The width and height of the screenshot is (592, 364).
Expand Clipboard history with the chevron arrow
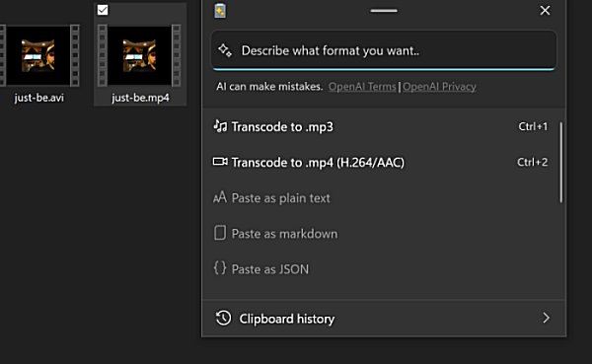coord(546,318)
